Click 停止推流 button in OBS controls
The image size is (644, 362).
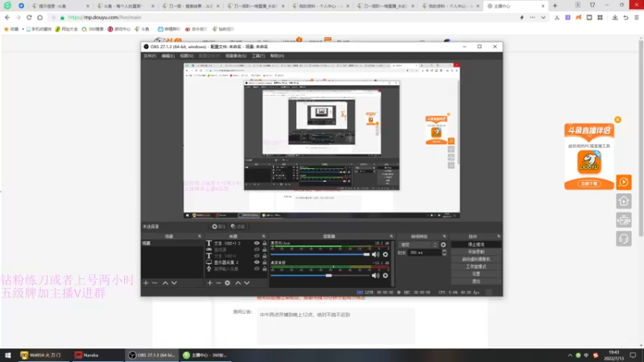(476, 245)
